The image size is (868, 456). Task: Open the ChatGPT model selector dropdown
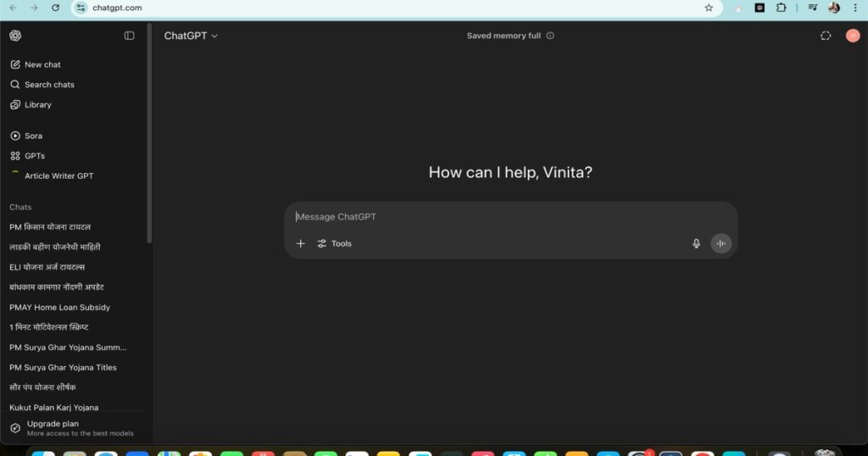[x=191, y=36]
